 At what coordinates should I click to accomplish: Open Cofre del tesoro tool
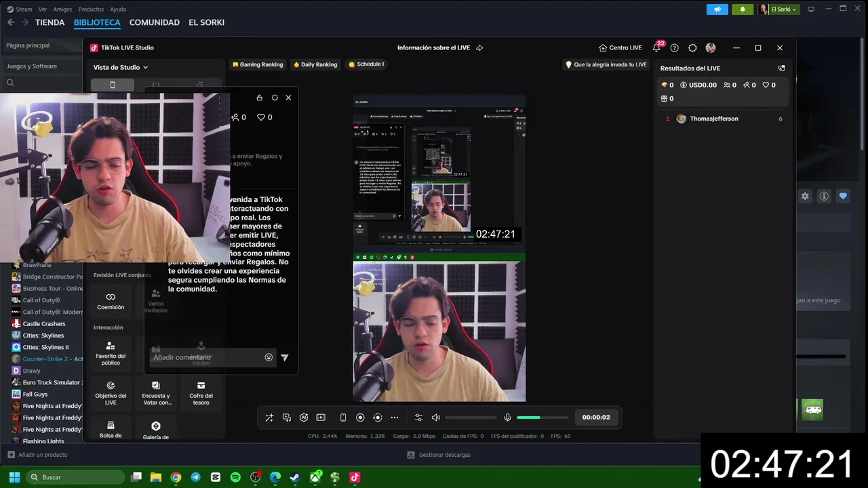pyautogui.click(x=201, y=393)
